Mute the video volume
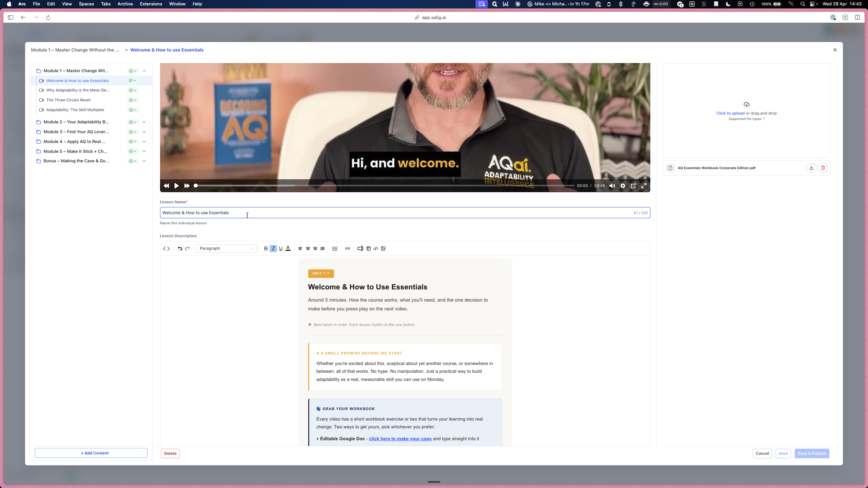 pos(612,186)
